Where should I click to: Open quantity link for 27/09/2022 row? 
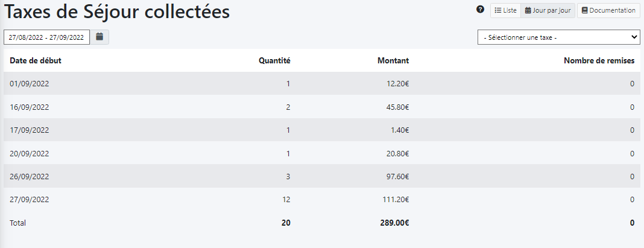coord(286,199)
